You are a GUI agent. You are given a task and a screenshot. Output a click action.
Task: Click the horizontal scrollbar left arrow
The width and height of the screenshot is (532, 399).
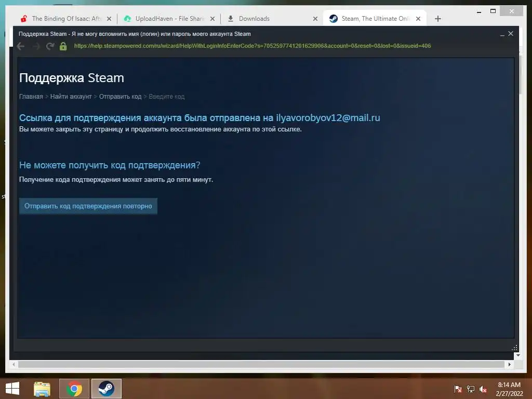(14, 364)
